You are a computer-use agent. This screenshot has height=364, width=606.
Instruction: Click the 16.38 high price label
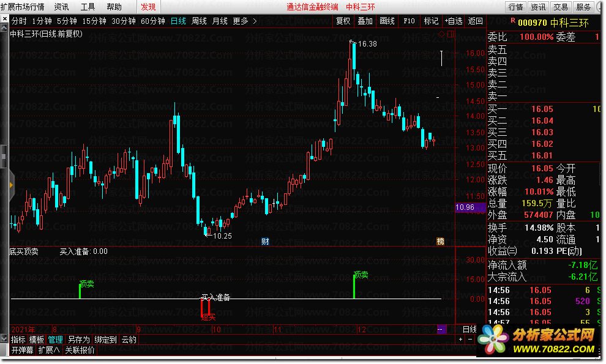367,43
